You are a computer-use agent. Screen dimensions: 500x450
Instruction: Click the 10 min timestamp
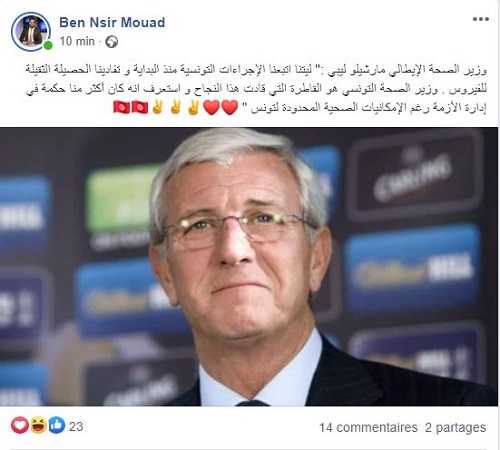pos(77,41)
